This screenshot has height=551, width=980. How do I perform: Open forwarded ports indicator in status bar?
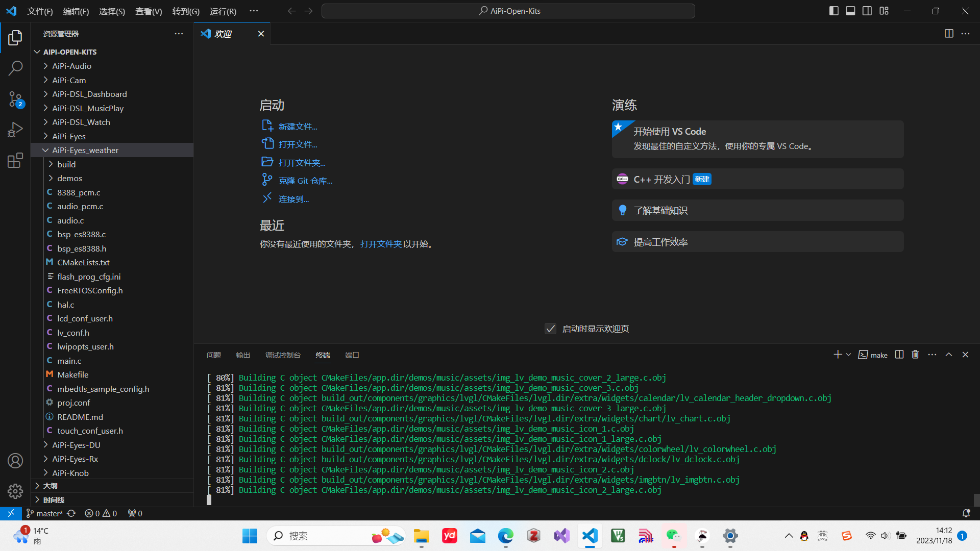click(135, 513)
